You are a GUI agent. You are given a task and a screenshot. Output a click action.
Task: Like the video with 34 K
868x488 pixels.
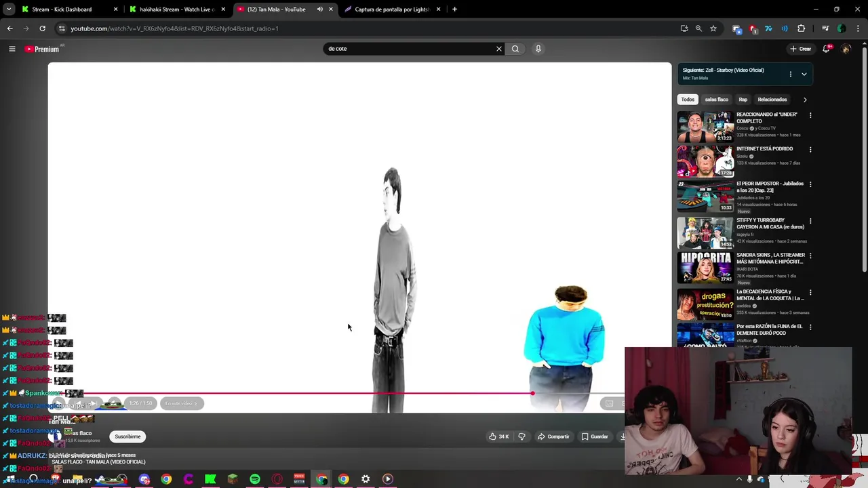coord(499,436)
